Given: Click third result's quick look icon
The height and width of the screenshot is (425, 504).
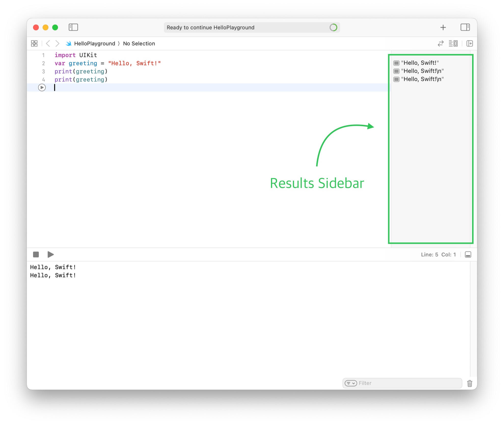Looking at the screenshot, I should [396, 79].
